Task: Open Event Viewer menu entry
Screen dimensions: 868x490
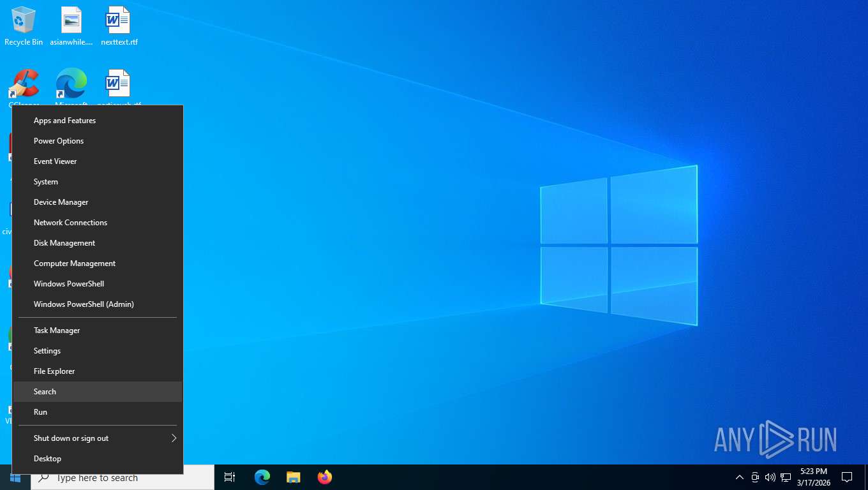Action: click(98, 161)
